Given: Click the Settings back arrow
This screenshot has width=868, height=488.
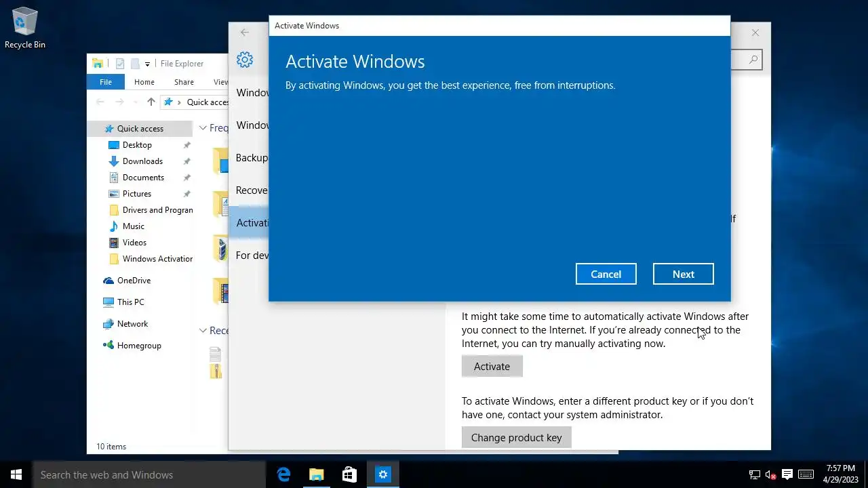Looking at the screenshot, I should coord(245,33).
